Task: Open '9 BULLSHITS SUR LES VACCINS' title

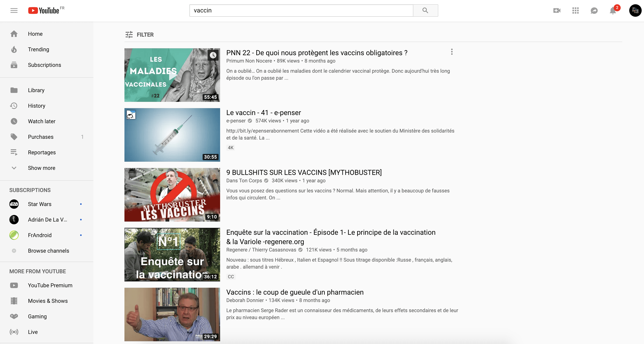Action: tap(304, 172)
